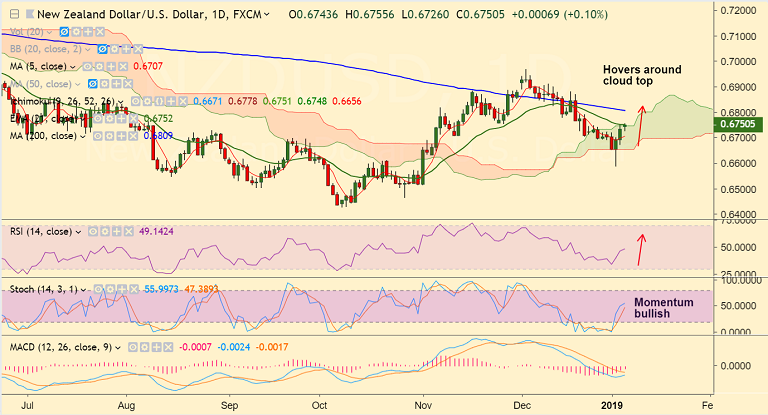The image size is (768, 415).
Task: Click the plus icon beside MACD
Action: 156,347
